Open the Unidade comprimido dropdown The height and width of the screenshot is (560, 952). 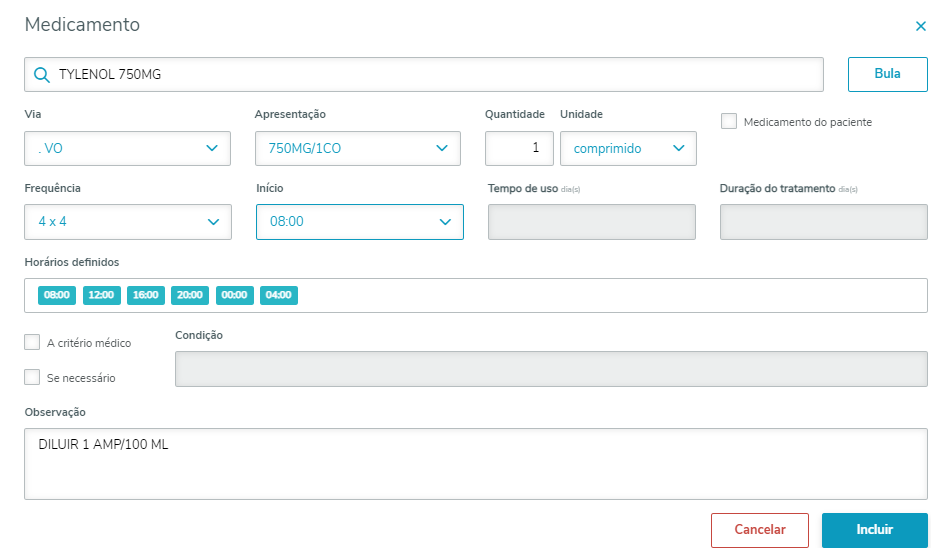tap(628, 148)
